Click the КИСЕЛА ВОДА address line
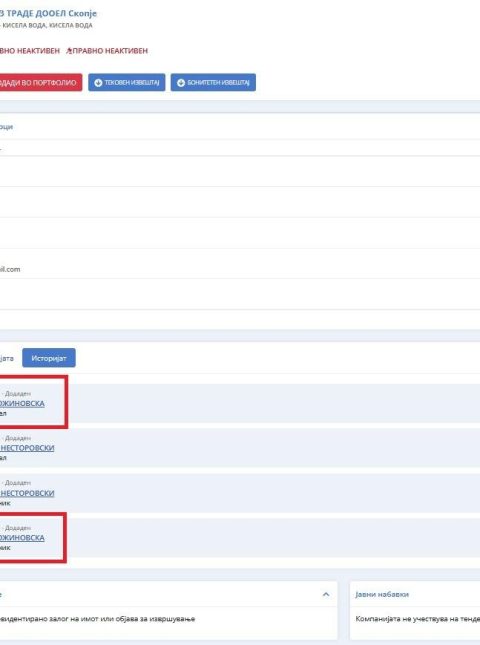This screenshot has width=480, height=645. [x=46, y=26]
